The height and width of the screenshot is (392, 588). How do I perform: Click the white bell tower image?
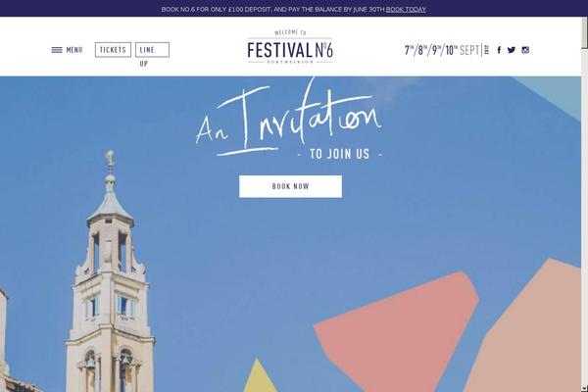pyautogui.click(x=110, y=273)
